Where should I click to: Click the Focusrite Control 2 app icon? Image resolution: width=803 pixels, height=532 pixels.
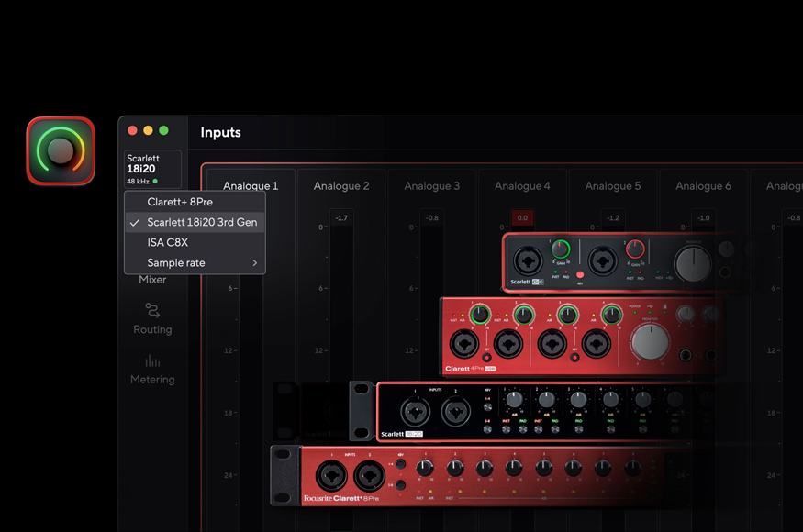[x=61, y=150]
